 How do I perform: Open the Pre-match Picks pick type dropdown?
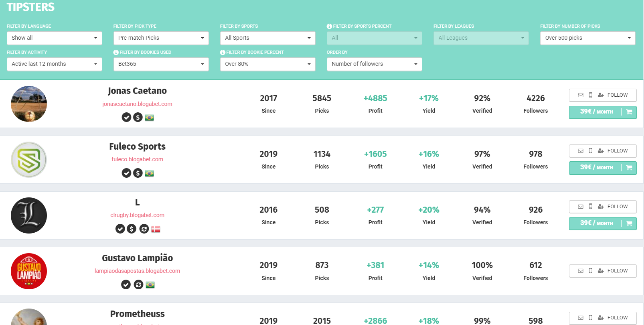point(161,38)
